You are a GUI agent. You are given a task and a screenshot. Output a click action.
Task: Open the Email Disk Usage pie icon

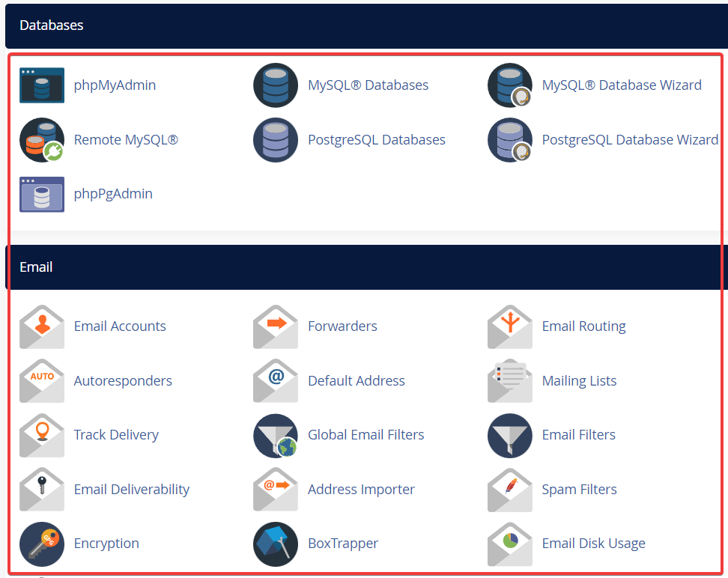point(510,544)
